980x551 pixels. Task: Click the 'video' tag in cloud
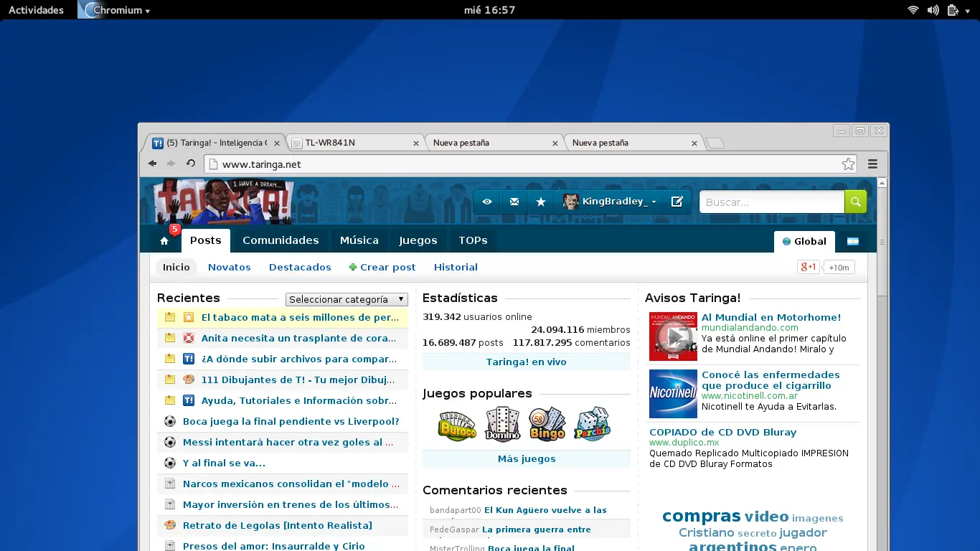point(766,517)
